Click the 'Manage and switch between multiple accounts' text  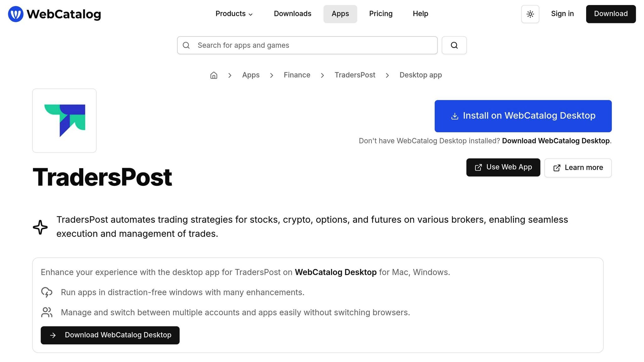(235, 312)
